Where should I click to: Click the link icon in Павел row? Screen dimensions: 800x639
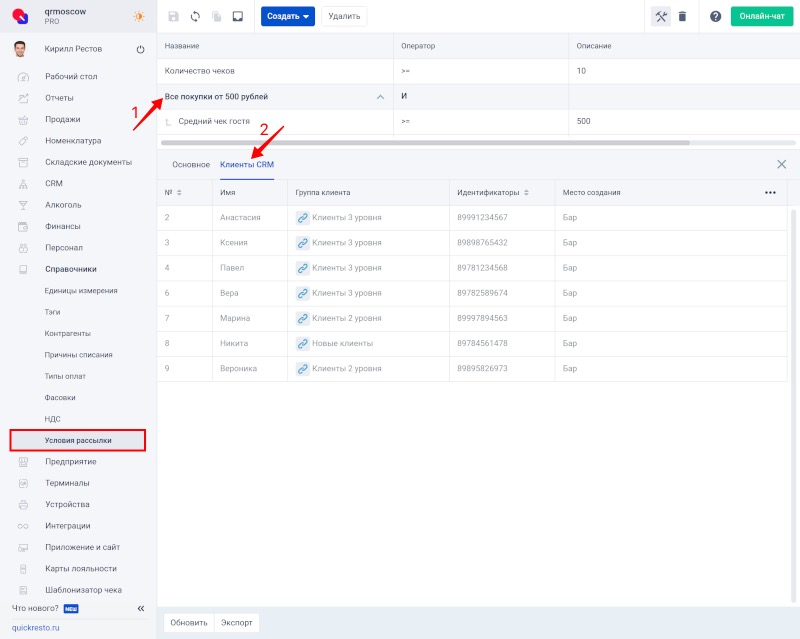[x=303, y=268]
